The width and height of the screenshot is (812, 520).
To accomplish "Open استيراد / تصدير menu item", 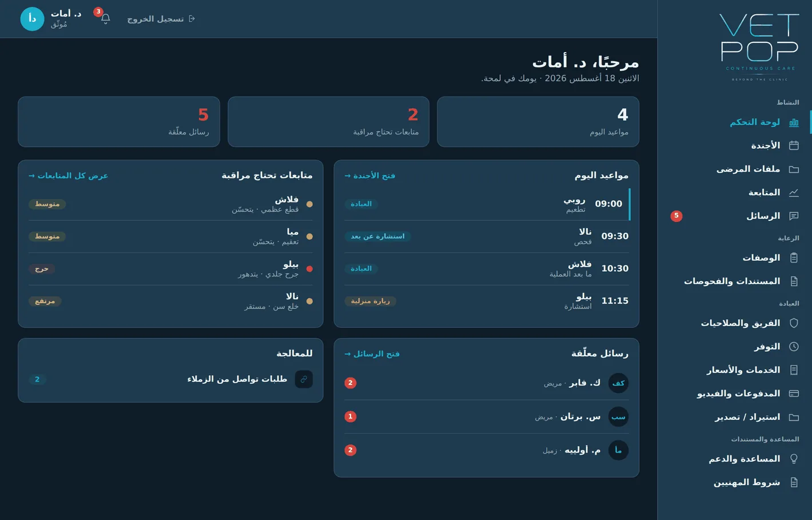I will pyautogui.click(x=735, y=417).
